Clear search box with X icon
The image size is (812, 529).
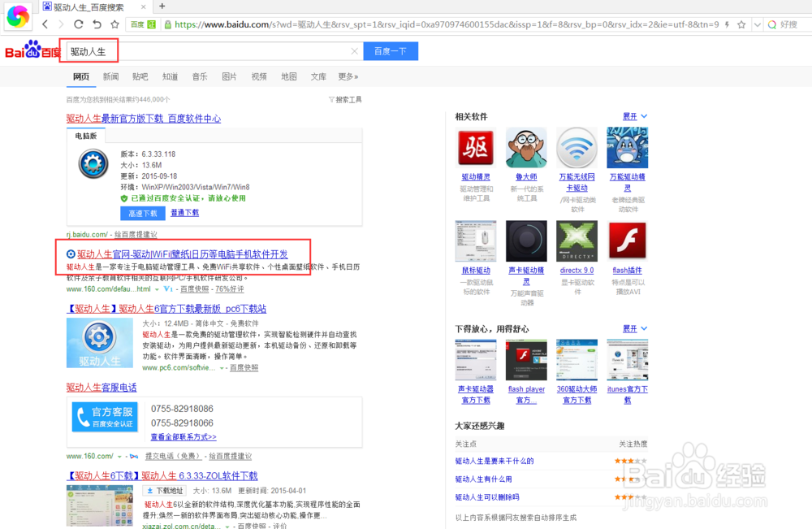pos(354,51)
